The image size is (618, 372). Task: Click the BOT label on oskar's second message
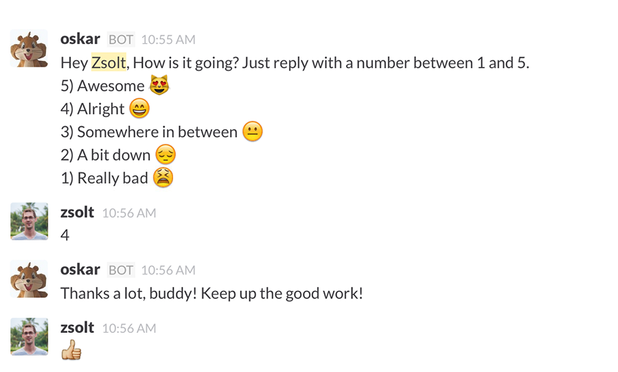(x=121, y=270)
